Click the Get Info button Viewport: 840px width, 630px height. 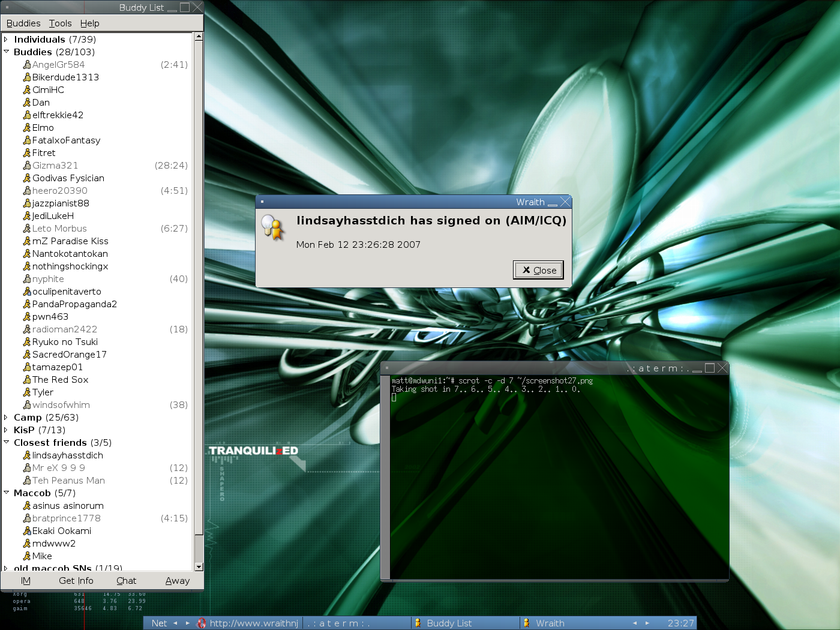point(76,581)
